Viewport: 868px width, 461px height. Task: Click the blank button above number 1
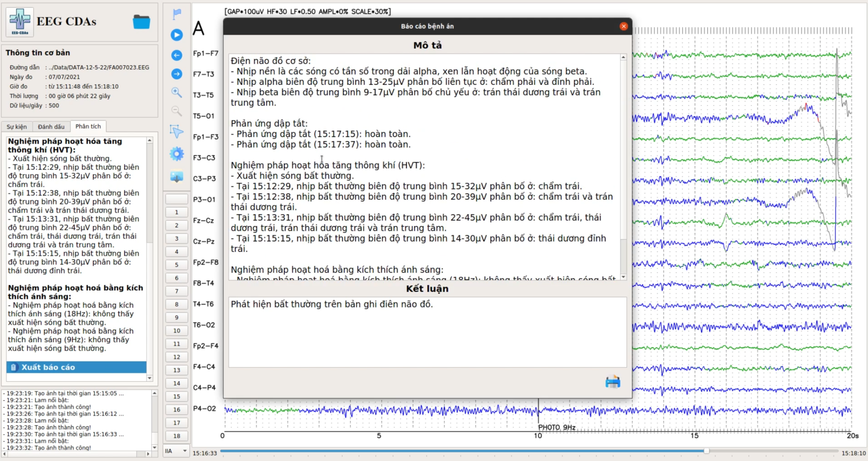point(177,199)
